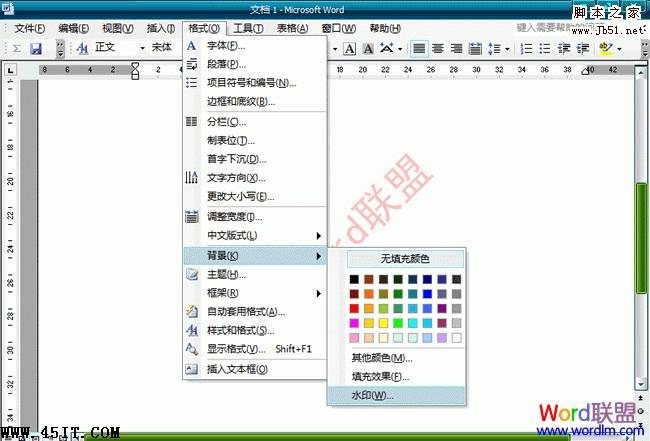
Task: Open highlight color dropdown arrow
Action: (620, 49)
